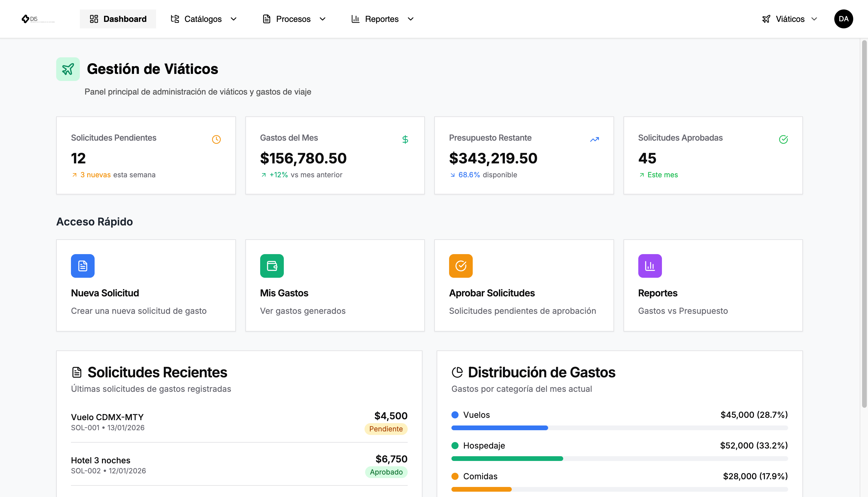Click the Acceso Rápido heading
The image size is (868, 497).
(95, 222)
